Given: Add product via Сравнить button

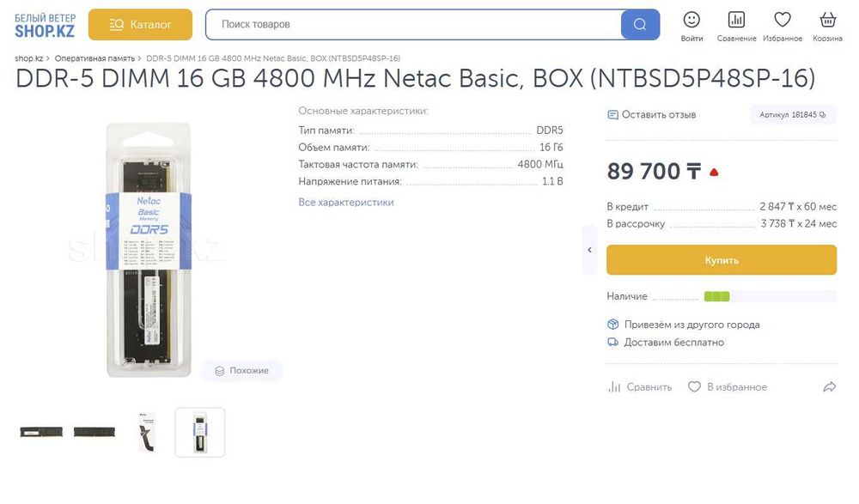Looking at the screenshot, I should click(640, 386).
